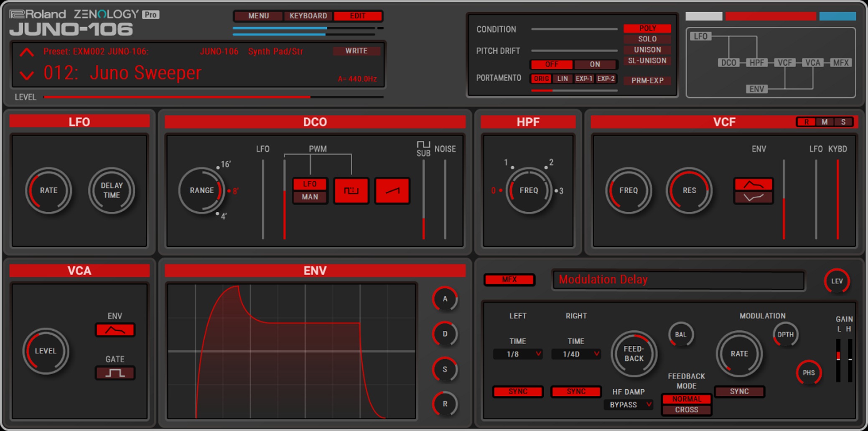This screenshot has width=868, height=431.
Task: Click the envelope A attack knob
Action: coord(445,299)
